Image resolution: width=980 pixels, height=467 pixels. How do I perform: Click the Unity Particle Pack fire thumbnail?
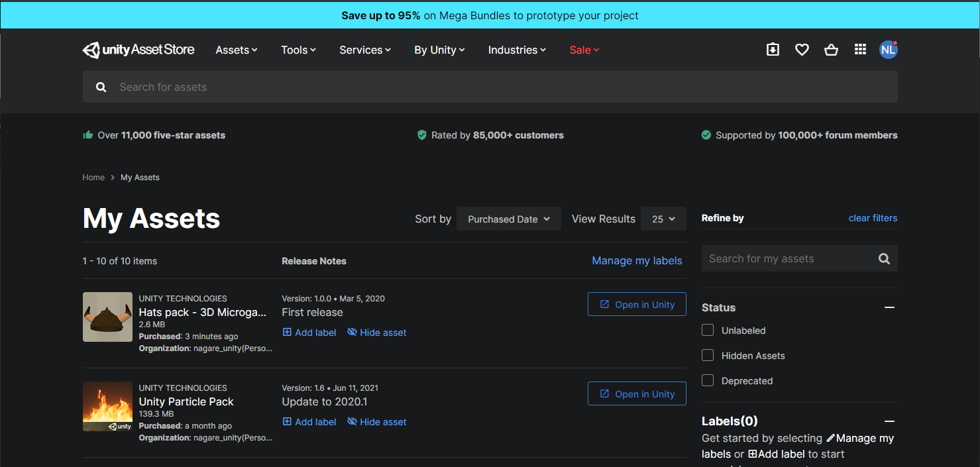tap(107, 407)
